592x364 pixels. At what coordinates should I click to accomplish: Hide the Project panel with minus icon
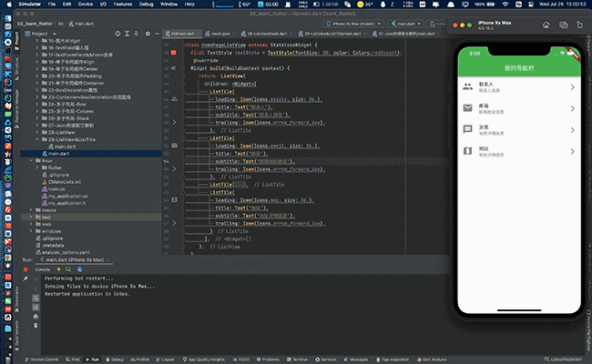click(x=157, y=34)
